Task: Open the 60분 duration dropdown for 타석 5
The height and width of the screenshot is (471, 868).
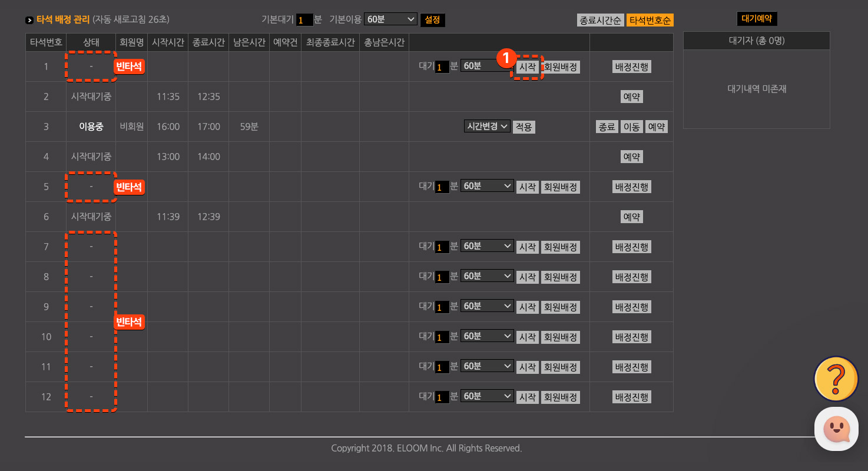Action: tap(487, 186)
